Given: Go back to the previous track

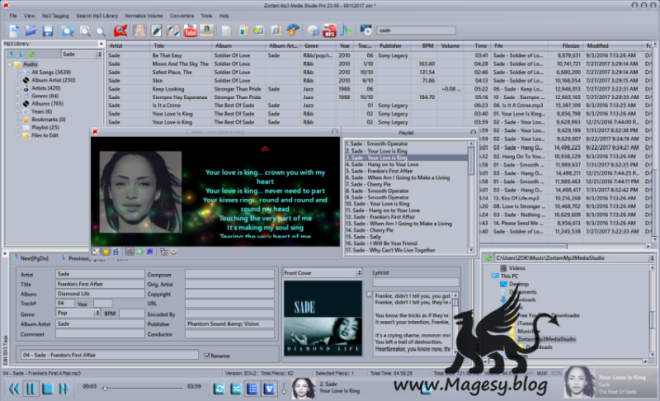Looking at the screenshot, I should point(14,389).
